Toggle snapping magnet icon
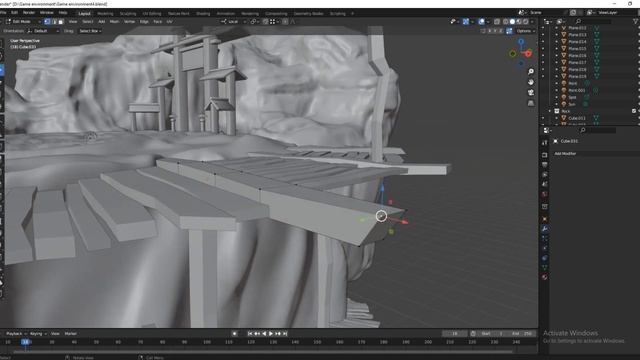The image size is (640, 360). (x=265, y=22)
